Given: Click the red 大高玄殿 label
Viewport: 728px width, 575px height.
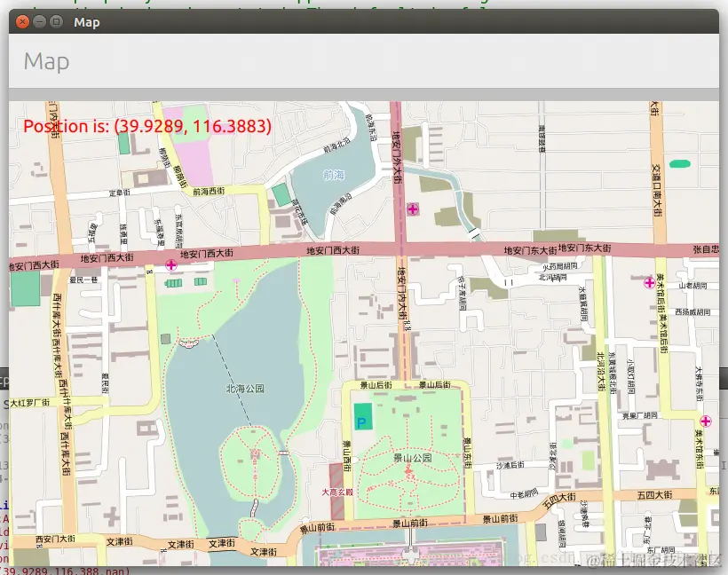Looking at the screenshot, I should pos(337,492).
